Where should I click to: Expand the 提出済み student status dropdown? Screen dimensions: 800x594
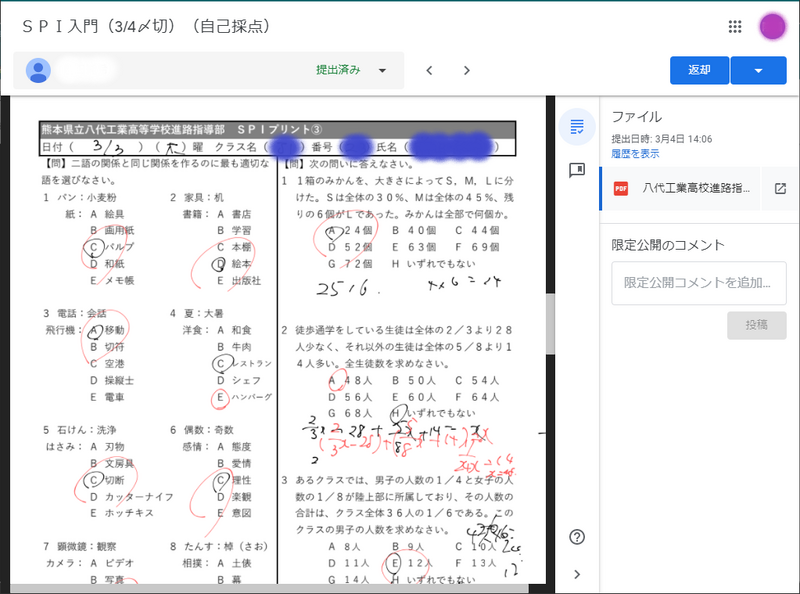[382, 70]
